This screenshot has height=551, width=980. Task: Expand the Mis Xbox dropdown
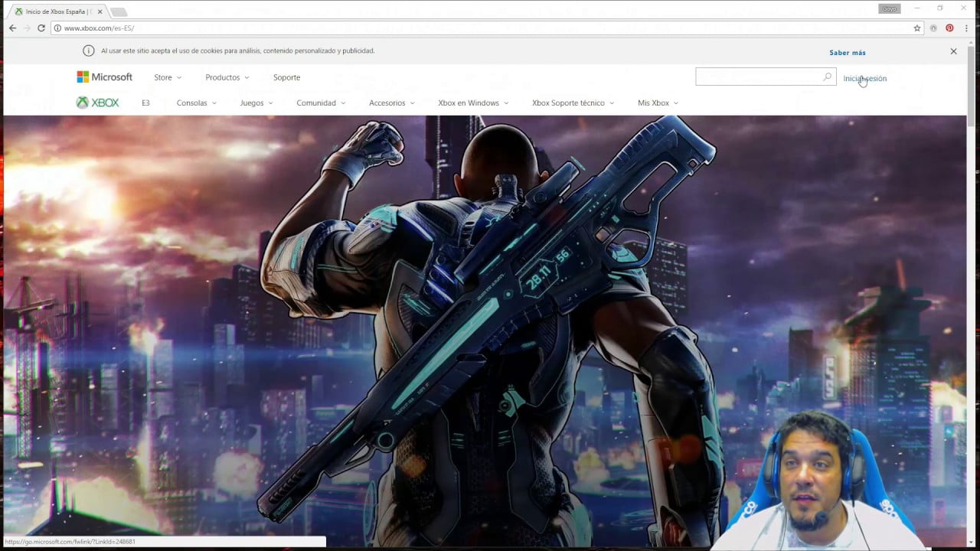point(657,103)
